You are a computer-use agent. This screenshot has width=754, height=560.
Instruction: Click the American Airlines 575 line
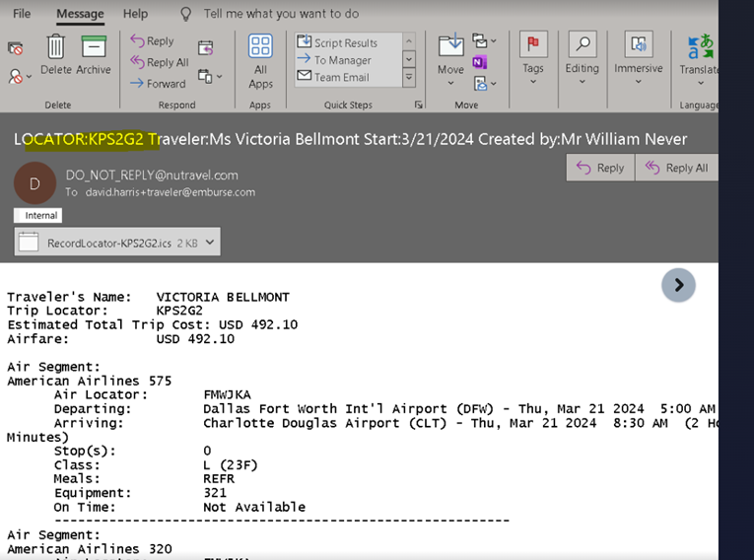(x=90, y=381)
